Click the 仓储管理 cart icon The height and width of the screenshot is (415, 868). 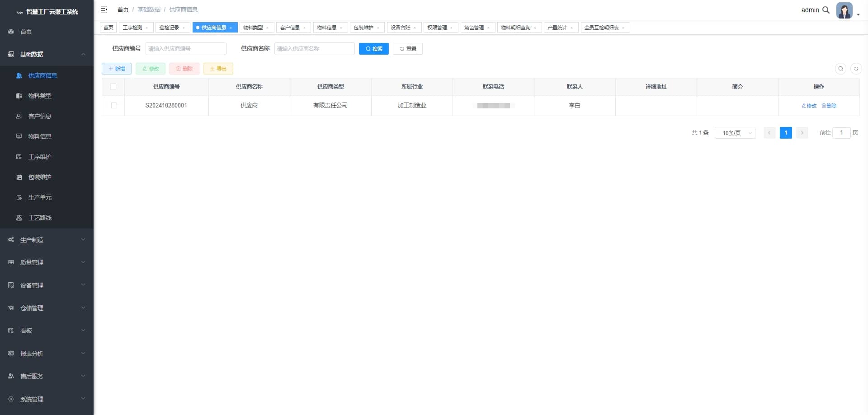tap(11, 308)
